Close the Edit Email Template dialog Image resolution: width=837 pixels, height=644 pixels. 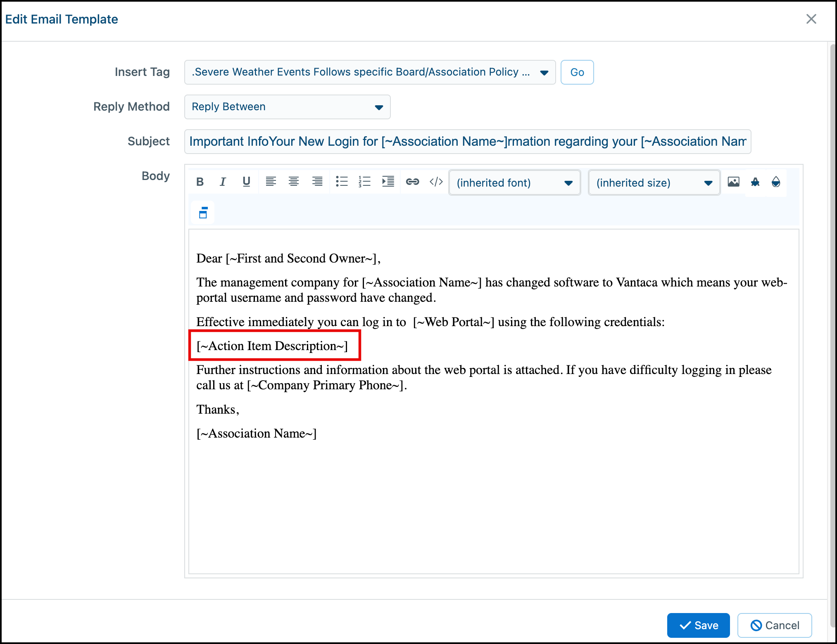811,19
